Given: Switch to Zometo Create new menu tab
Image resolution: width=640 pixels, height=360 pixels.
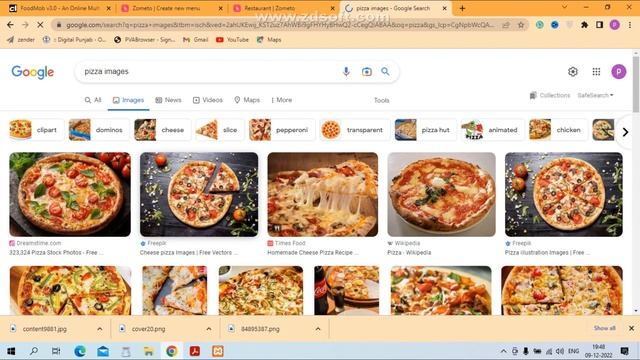Looking at the screenshot, I should (171, 8).
